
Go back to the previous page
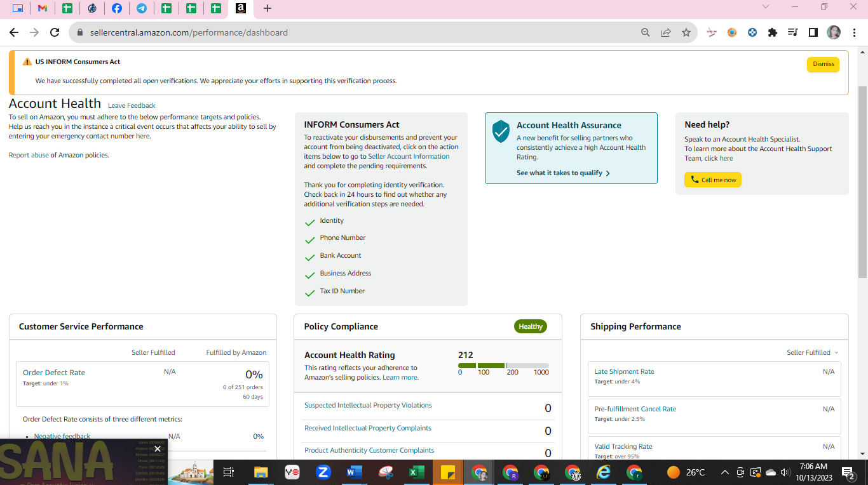pyautogui.click(x=14, y=32)
